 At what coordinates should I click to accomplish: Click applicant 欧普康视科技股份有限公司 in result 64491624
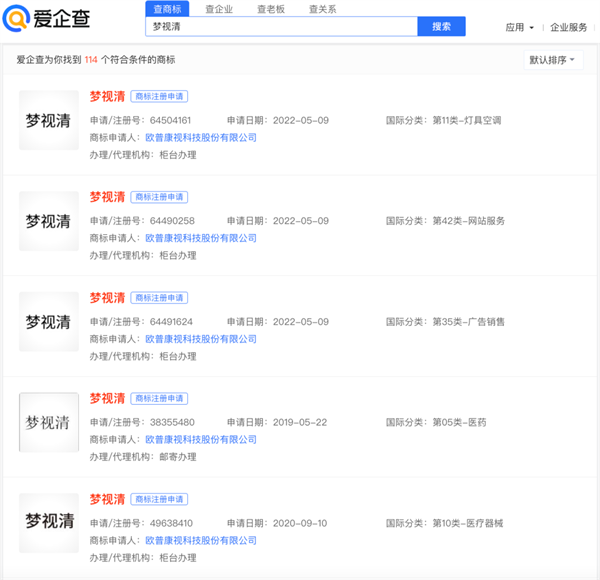(201, 339)
